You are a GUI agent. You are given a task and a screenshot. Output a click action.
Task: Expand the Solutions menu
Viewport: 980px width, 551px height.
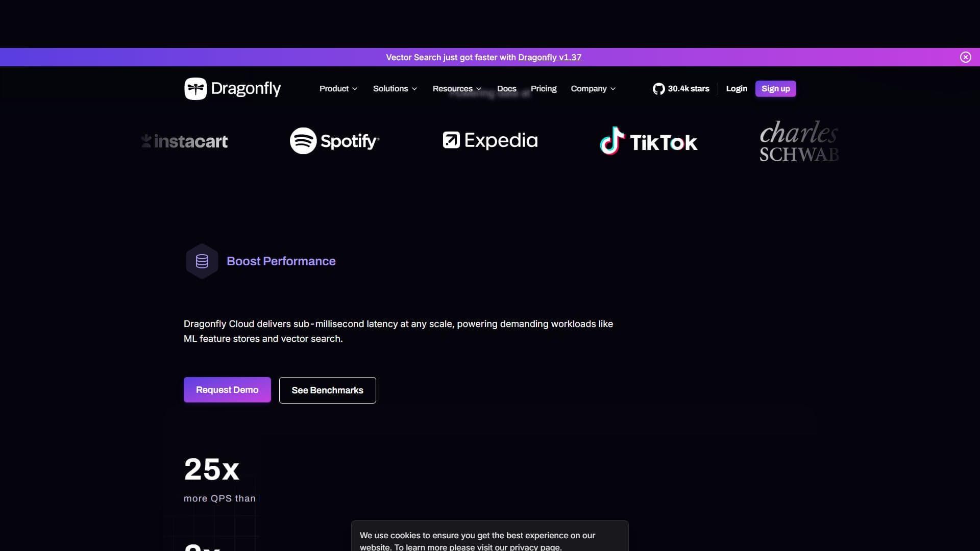tap(395, 89)
